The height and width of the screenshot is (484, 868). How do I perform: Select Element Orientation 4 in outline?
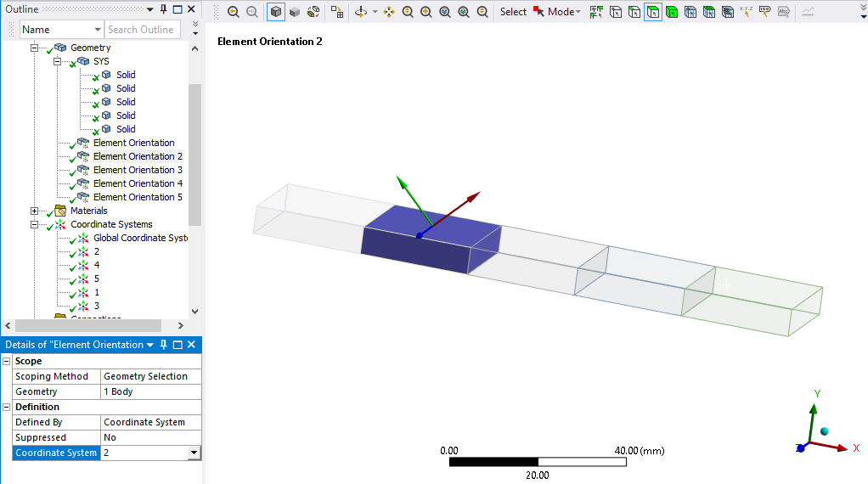(x=138, y=183)
